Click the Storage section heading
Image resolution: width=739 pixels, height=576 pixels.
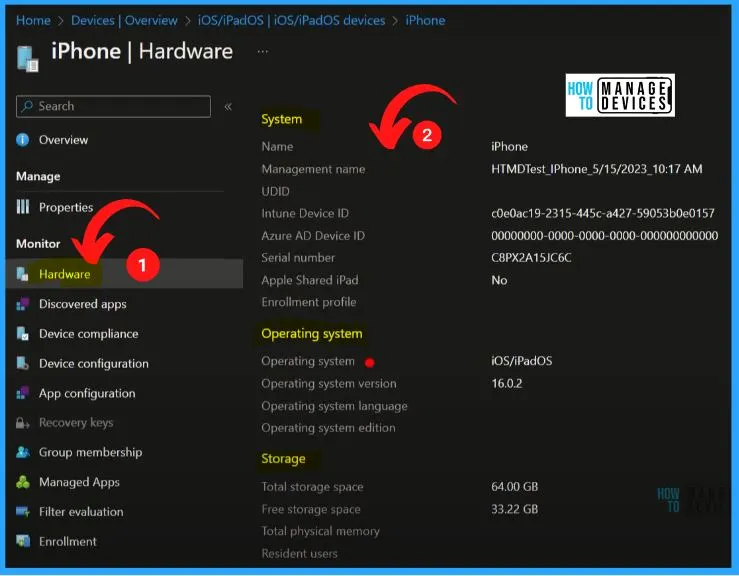[283, 459]
